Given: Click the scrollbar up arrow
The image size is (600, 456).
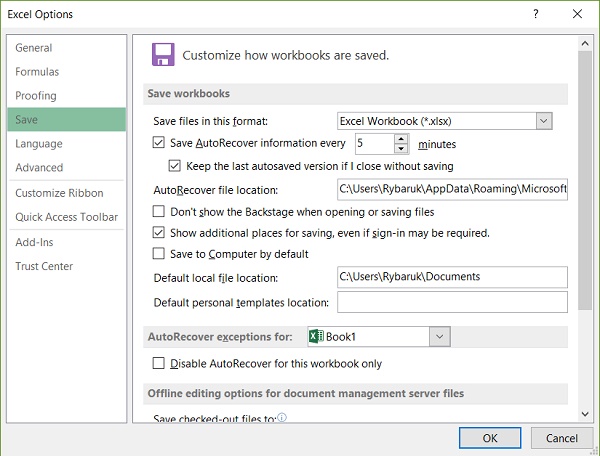Looking at the screenshot, I should [x=585, y=43].
